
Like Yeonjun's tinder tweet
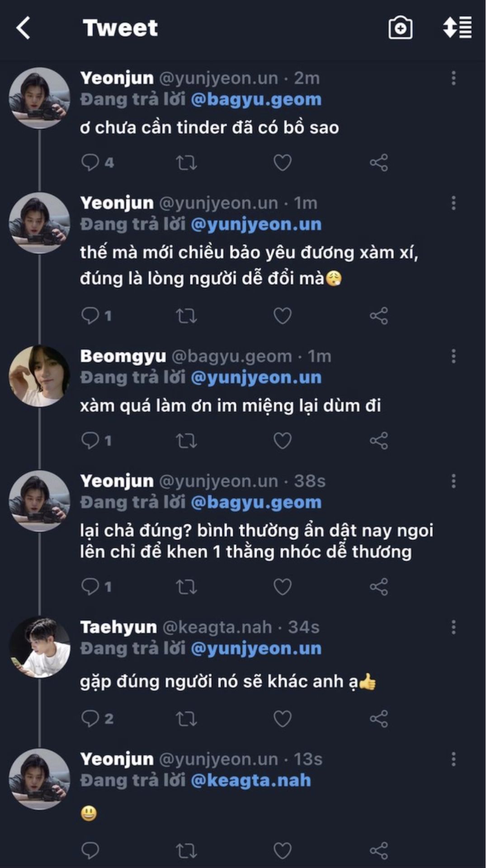pos(283,162)
